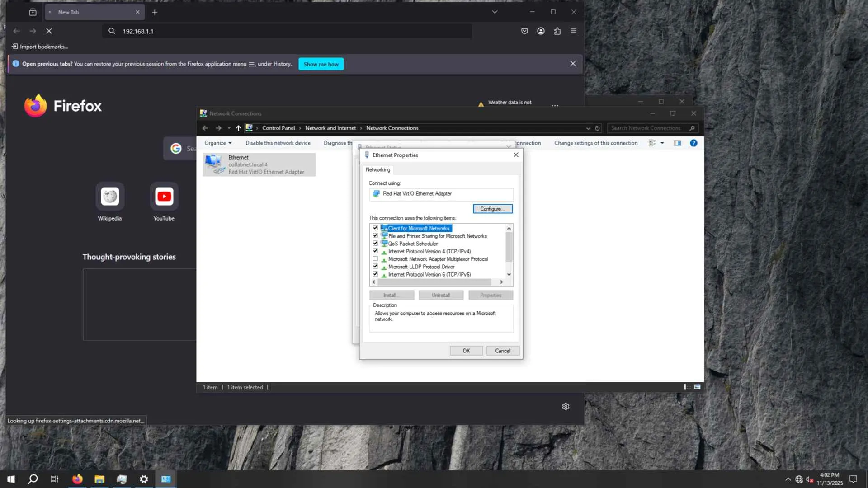This screenshot has width=868, height=488.
Task: Open new tab page settings gear
Action: (x=566, y=407)
